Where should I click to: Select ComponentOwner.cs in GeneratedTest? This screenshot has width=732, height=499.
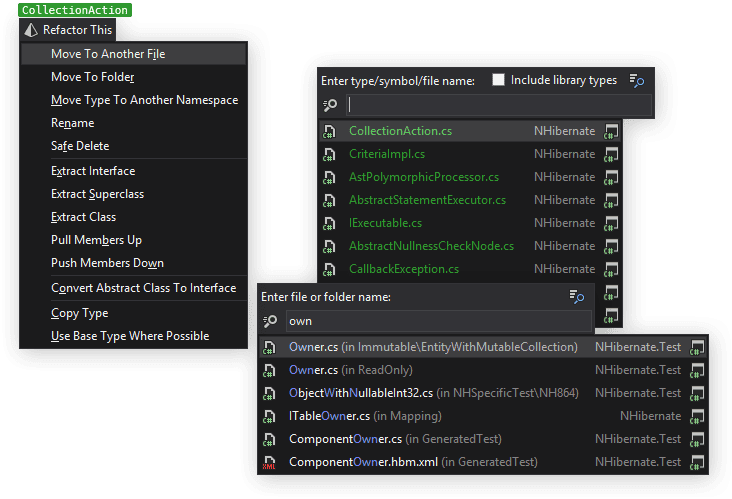coord(483,439)
